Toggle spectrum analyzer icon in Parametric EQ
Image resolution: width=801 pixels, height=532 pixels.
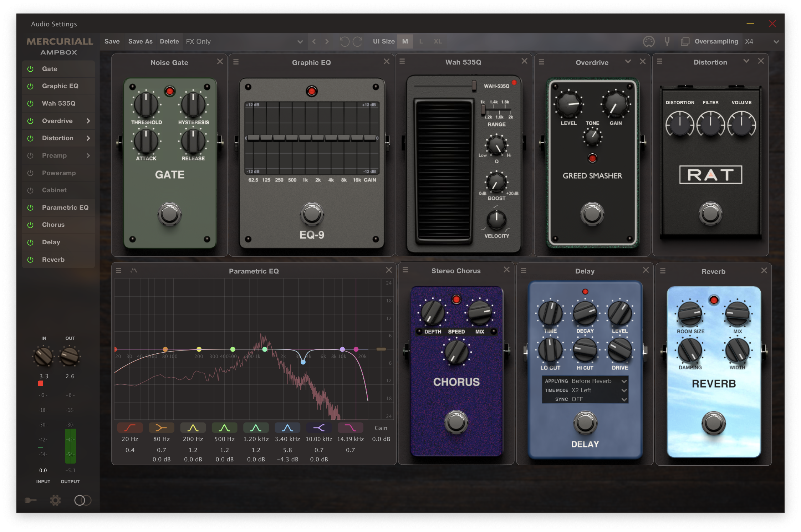tap(134, 271)
